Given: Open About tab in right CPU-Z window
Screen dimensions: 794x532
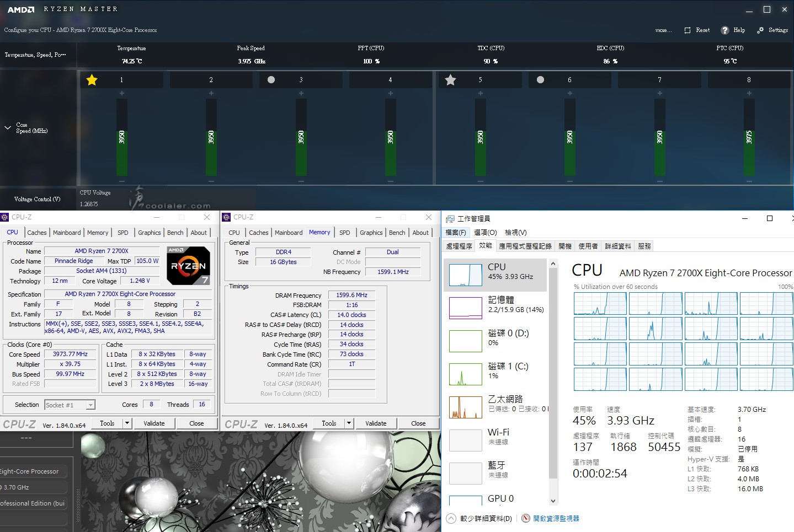Looking at the screenshot, I should point(420,233).
